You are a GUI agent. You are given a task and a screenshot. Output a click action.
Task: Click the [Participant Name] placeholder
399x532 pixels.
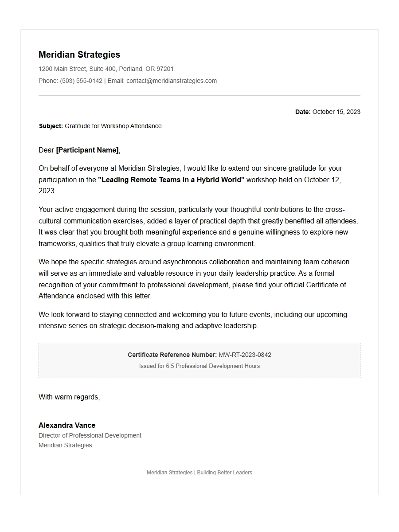pyautogui.click(x=87, y=150)
